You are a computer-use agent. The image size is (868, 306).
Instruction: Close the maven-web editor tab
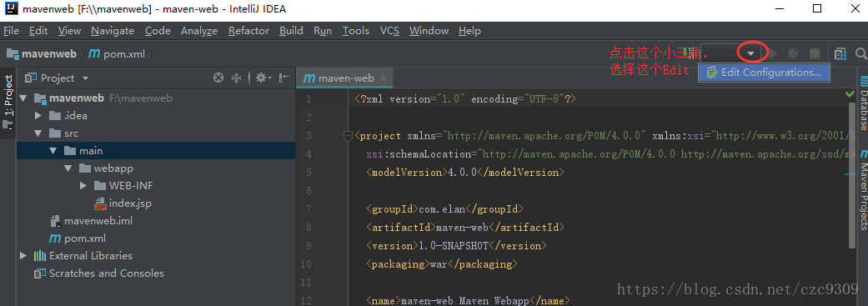tap(383, 78)
